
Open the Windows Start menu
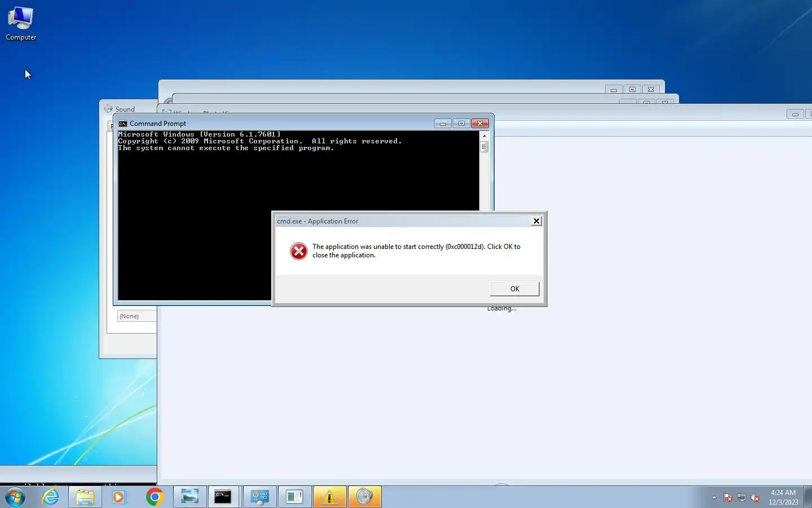[15, 497]
